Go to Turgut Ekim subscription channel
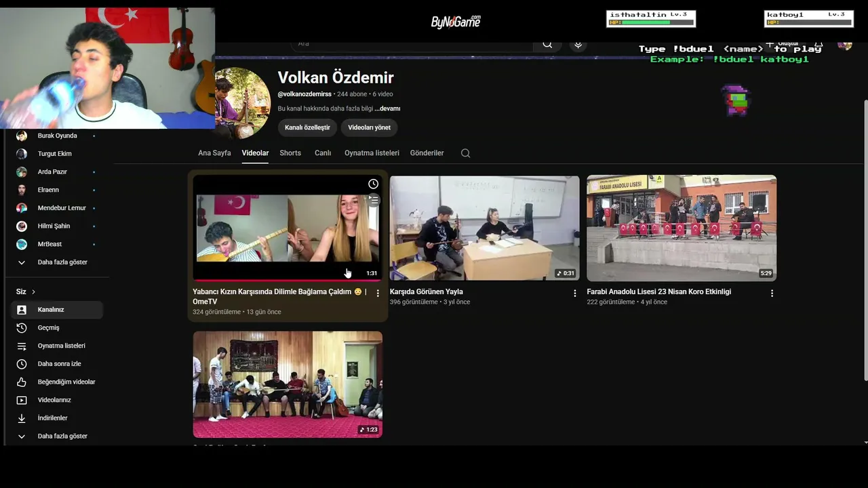Screen dimensions: 868x488 click(x=57, y=154)
